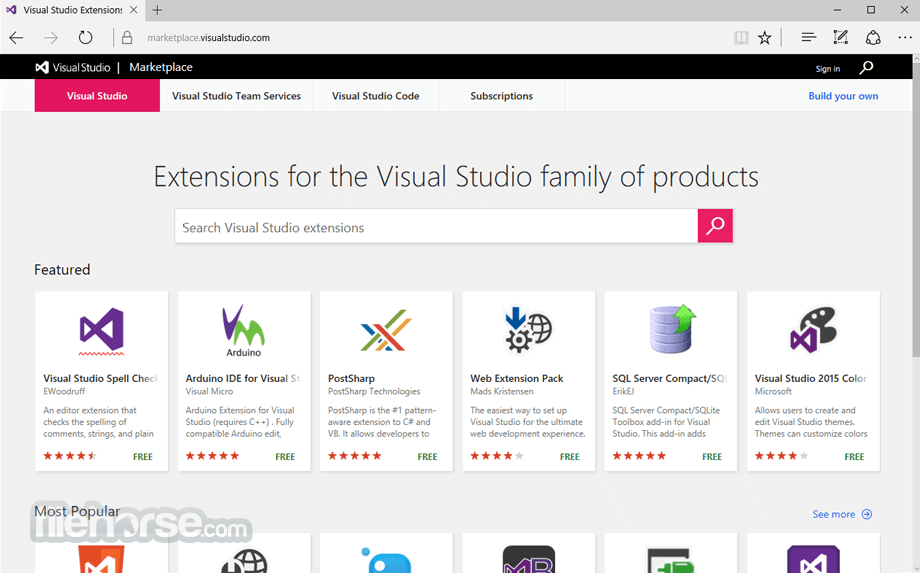
Task: Open reading view with the book icon
Action: [x=741, y=38]
